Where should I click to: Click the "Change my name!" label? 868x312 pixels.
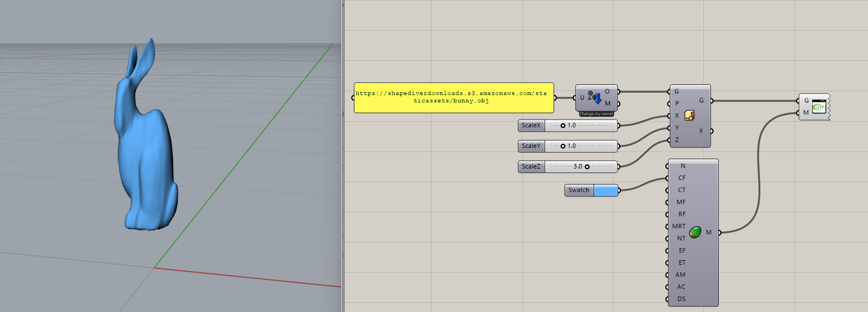pos(596,114)
